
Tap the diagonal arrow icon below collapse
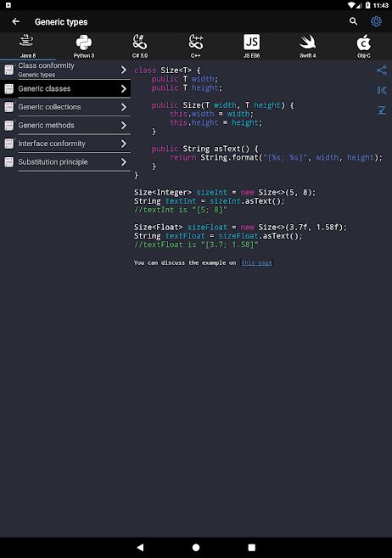tap(382, 110)
